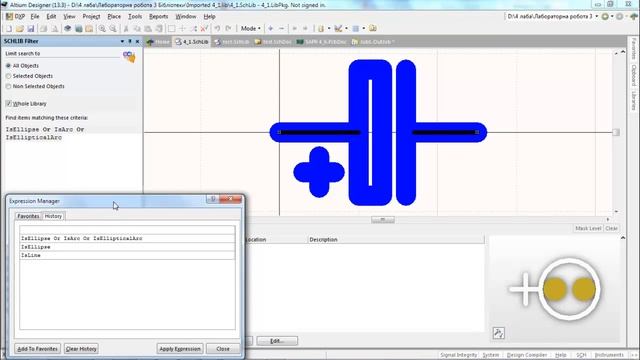The width and height of the screenshot is (640, 360).
Task: Select 'IsEllipse Or IsArc Or IsEllipticalArc' history entry
Action: 127,238
